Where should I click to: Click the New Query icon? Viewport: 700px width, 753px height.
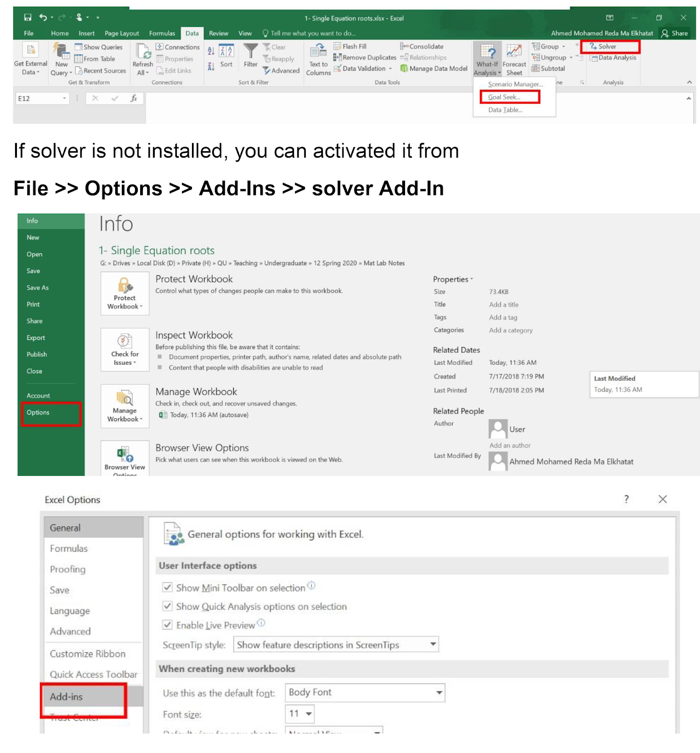click(x=60, y=50)
